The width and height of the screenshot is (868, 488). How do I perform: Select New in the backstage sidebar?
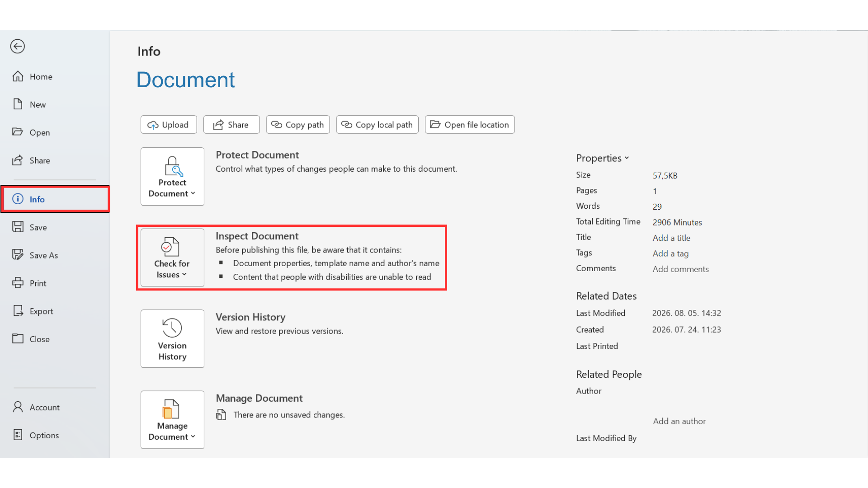click(55, 104)
